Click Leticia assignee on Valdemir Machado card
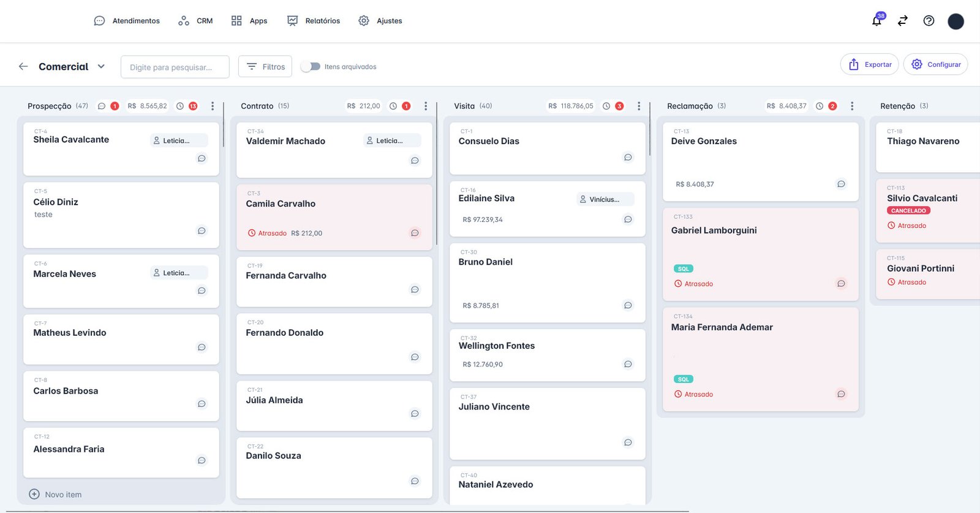Viewport: 980px width, 513px height. [x=392, y=140]
